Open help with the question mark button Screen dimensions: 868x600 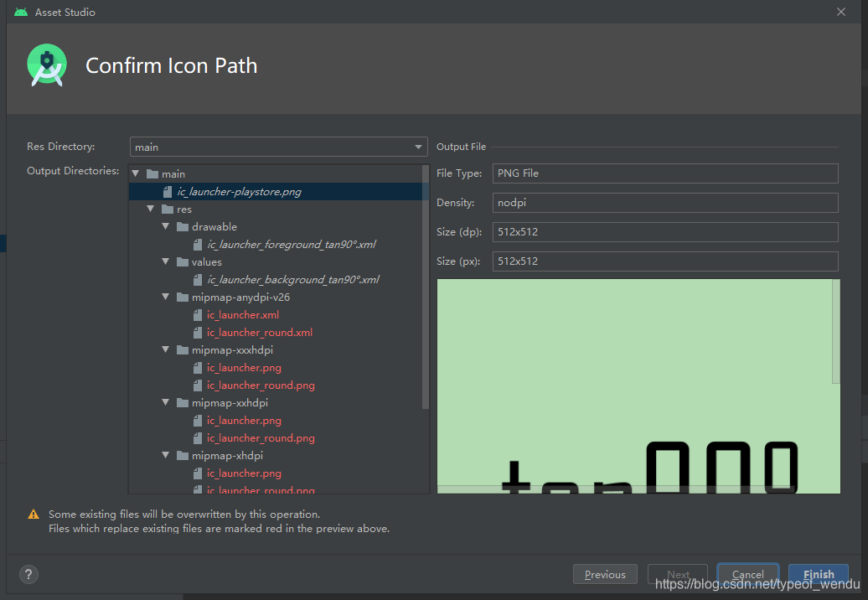pyautogui.click(x=28, y=574)
